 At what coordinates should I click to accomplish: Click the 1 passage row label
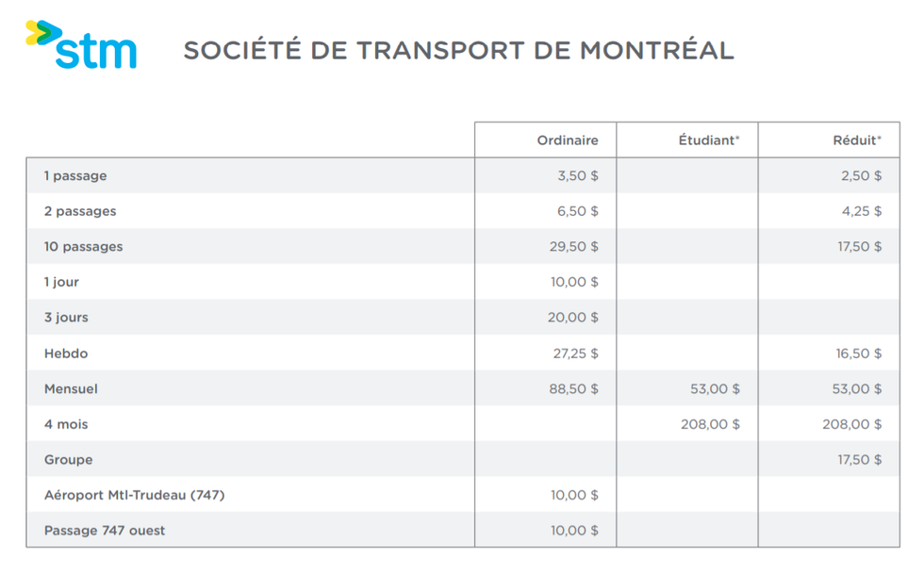tap(75, 176)
